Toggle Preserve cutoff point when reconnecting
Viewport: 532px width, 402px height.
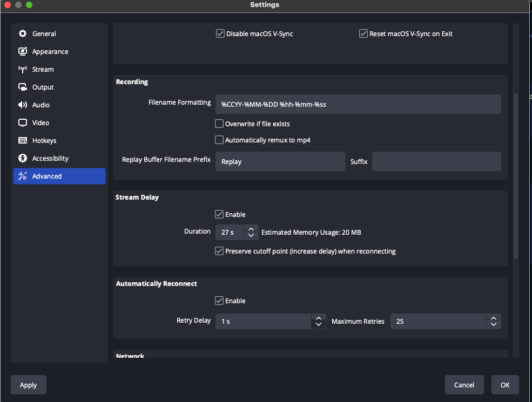(219, 251)
